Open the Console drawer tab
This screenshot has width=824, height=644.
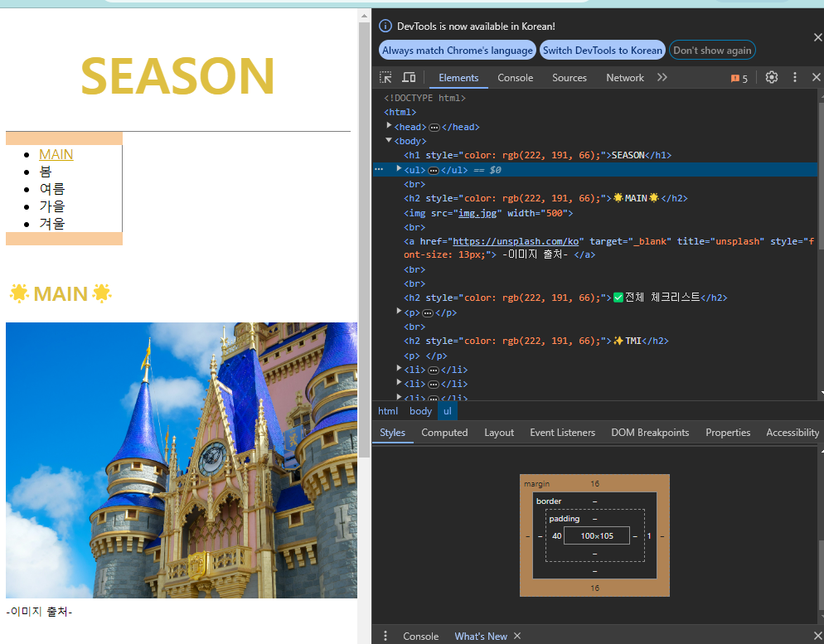[x=420, y=636]
